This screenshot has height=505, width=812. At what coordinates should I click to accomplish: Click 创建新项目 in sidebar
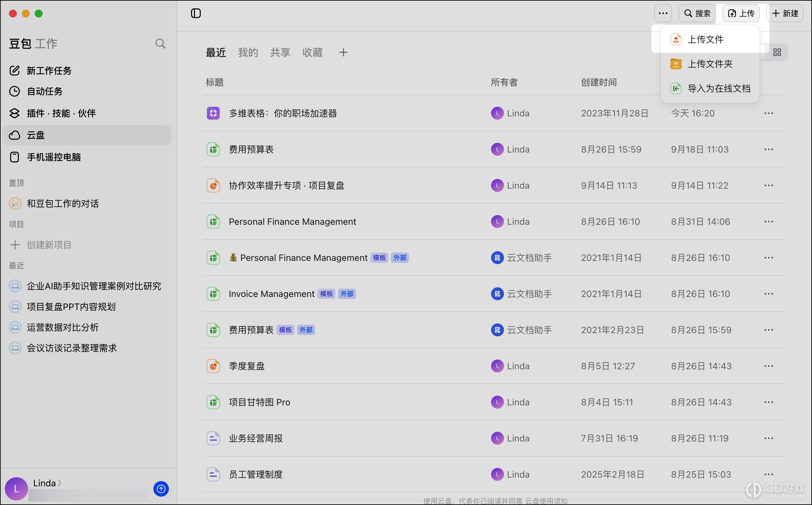pos(41,245)
